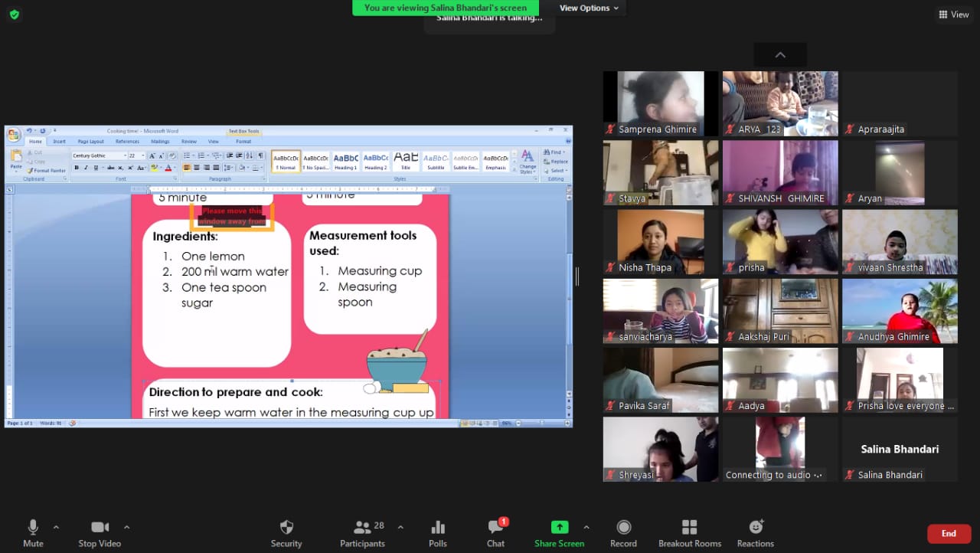This screenshot has height=553, width=980.
Task: Select Salina Bhandari's participant tile
Action: click(x=900, y=449)
